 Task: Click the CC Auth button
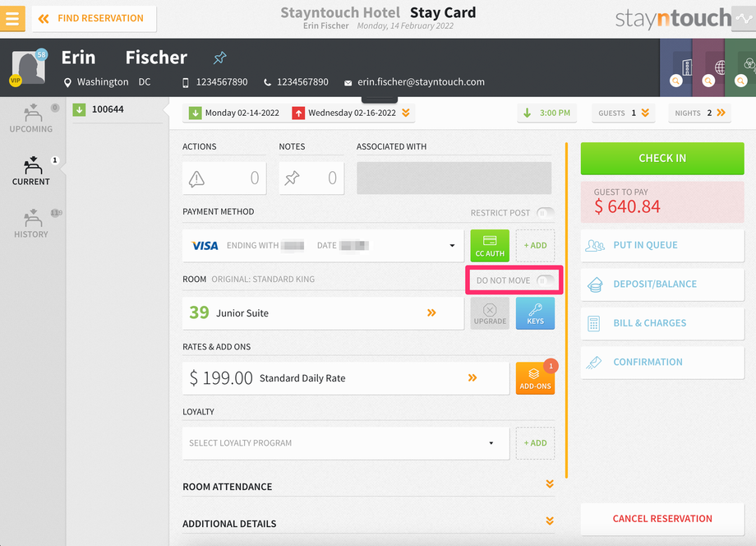coord(490,246)
